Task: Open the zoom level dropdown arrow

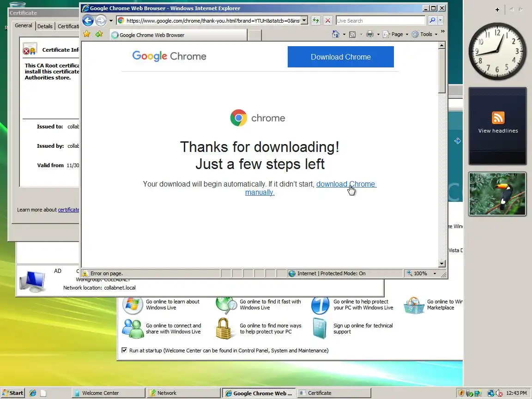Action: pyautogui.click(x=435, y=273)
